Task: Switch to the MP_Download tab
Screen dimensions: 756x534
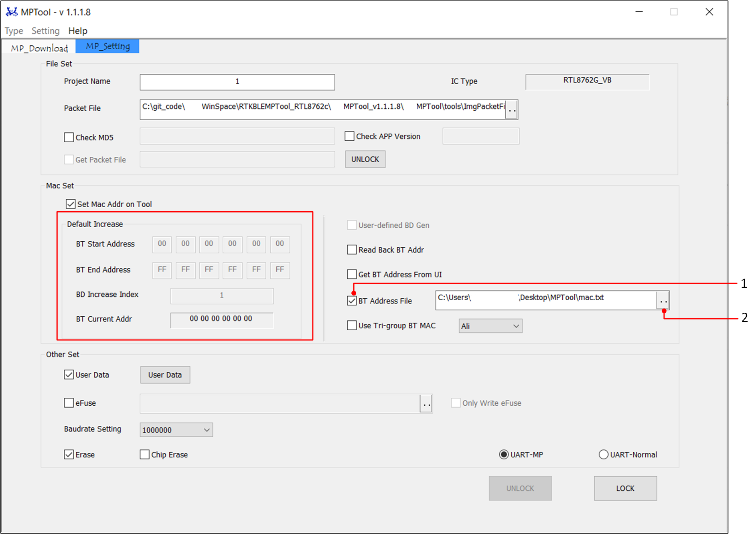Action: (39, 48)
